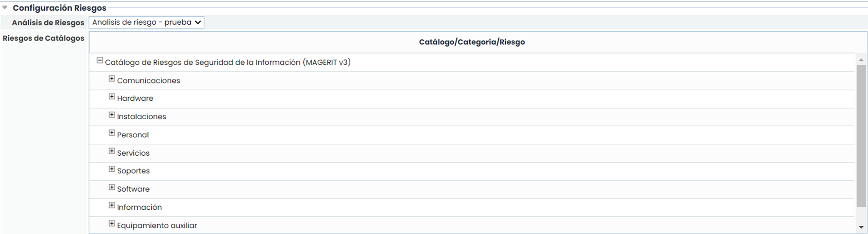The image size is (868, 234).
Task: Expand the Hardware category plus icon
Action: coord(112,97)
